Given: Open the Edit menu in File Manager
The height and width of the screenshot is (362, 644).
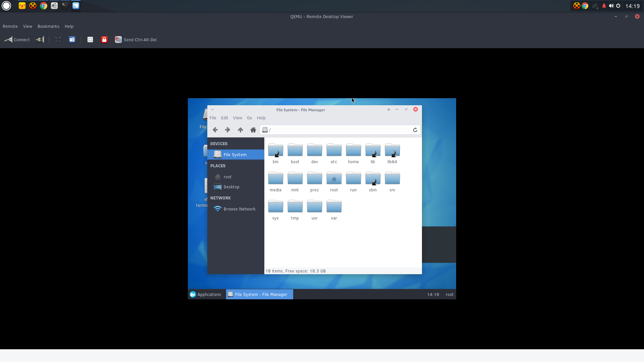Looking at the screenshot, I should pyautogui.click(x=224, y=118).
